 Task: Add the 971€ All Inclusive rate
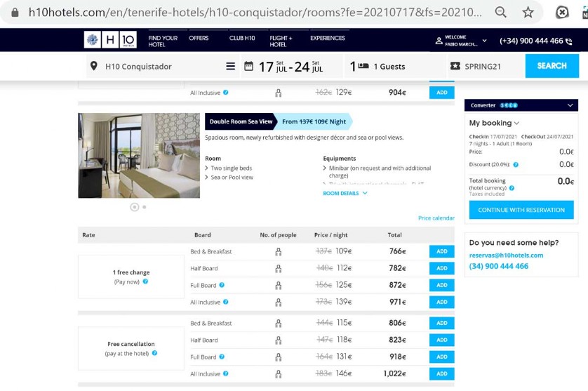point(442,302)
